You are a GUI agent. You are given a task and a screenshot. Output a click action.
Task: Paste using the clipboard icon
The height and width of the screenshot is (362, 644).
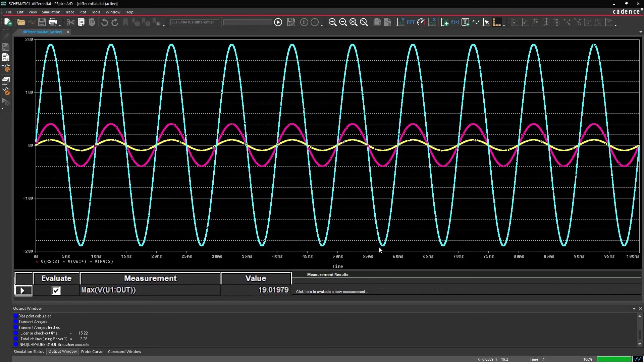click(92, 22)
